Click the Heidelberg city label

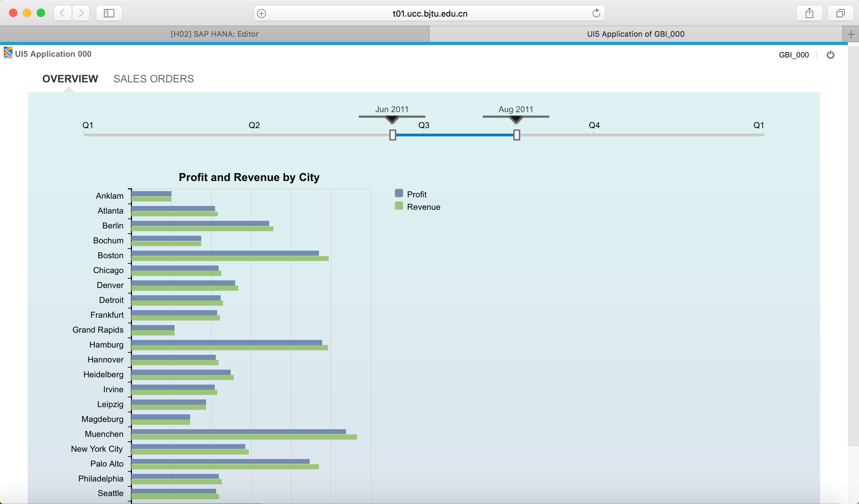coord(103,375)
